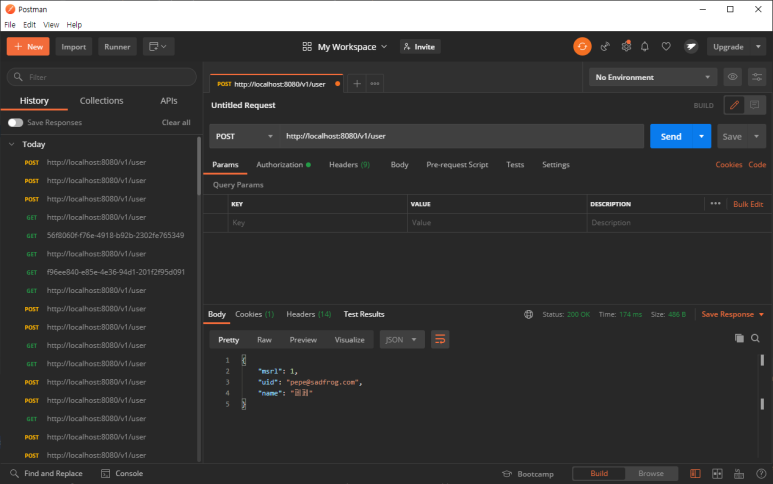
Task: Click the Bootcamp icon in status bar
Action: (x=507, y=474)
